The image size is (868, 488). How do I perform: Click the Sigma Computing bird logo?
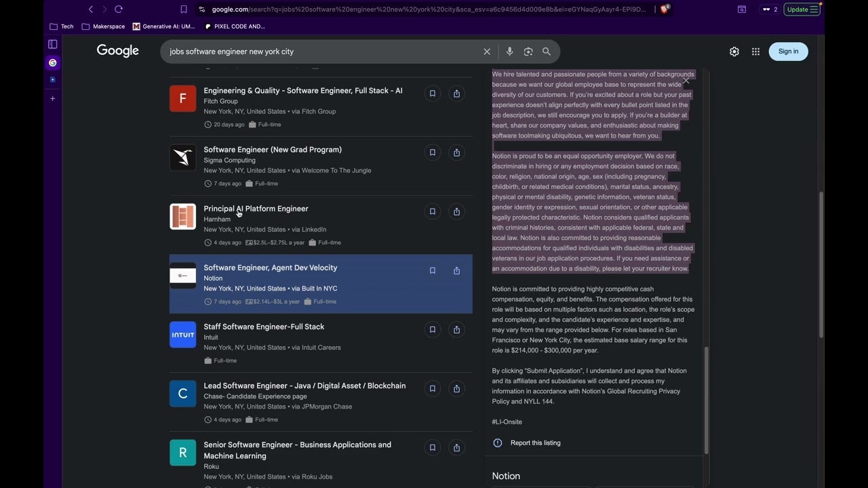[182, 157]
